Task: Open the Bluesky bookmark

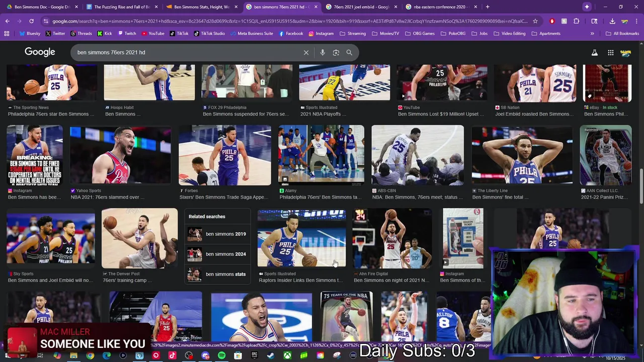Action: pyautogui.click(x=30, y=33)
